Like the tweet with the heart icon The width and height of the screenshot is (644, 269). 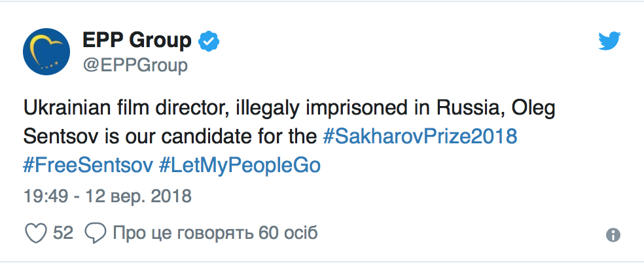35,232
